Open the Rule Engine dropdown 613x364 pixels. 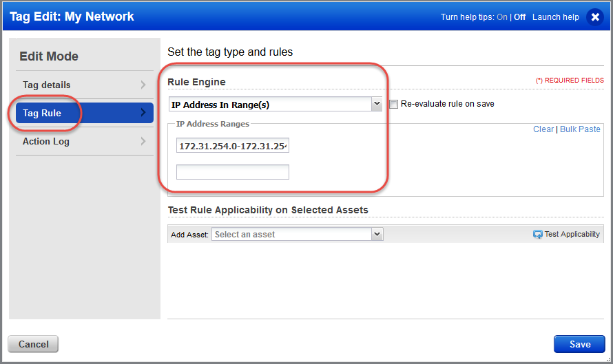pos(376,105)
